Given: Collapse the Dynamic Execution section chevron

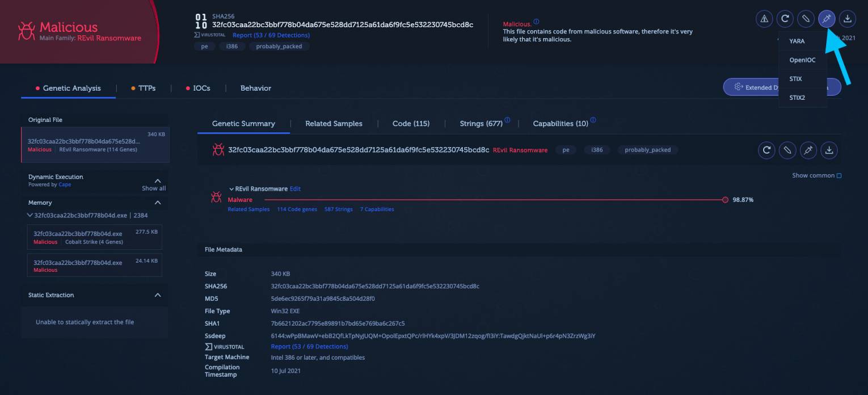Looking at the screenshot, I should (158, 180).
